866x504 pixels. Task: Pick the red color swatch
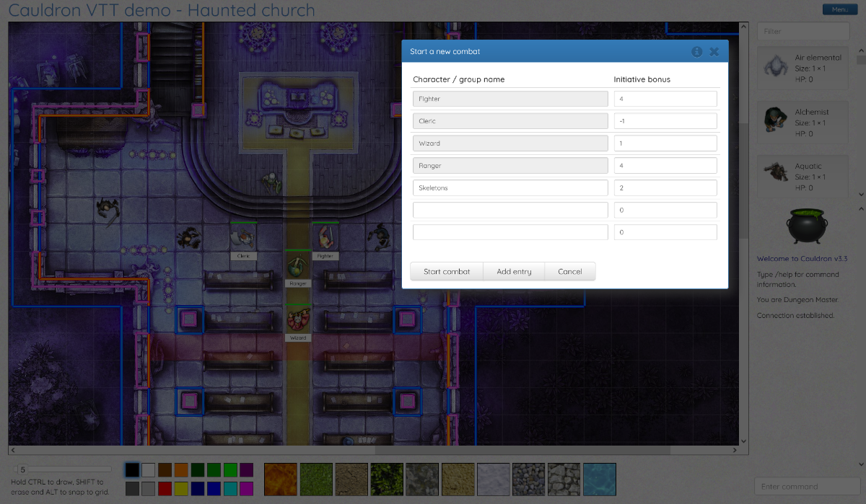tap(164, 488)
